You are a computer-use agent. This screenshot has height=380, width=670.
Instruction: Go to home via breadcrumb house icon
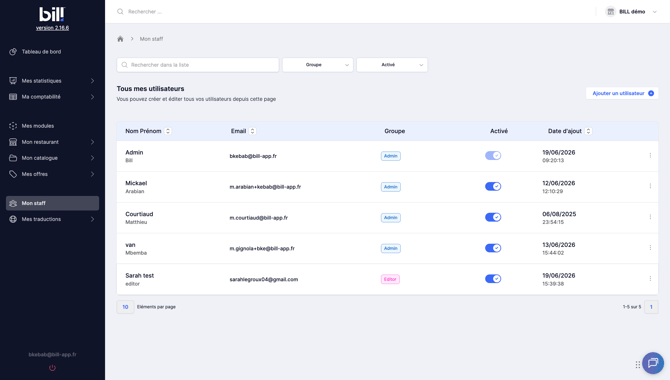tap(120, 39)
